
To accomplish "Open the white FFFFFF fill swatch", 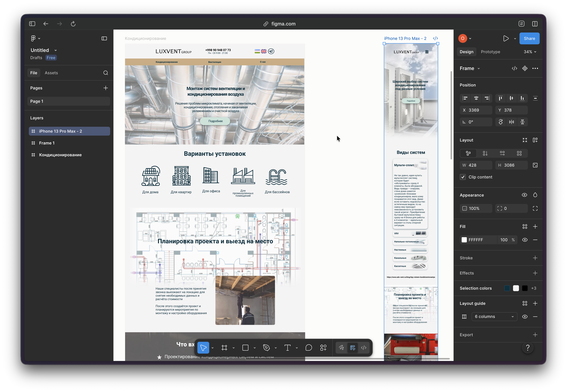I will pyautogui.click(x=464, y=240).
